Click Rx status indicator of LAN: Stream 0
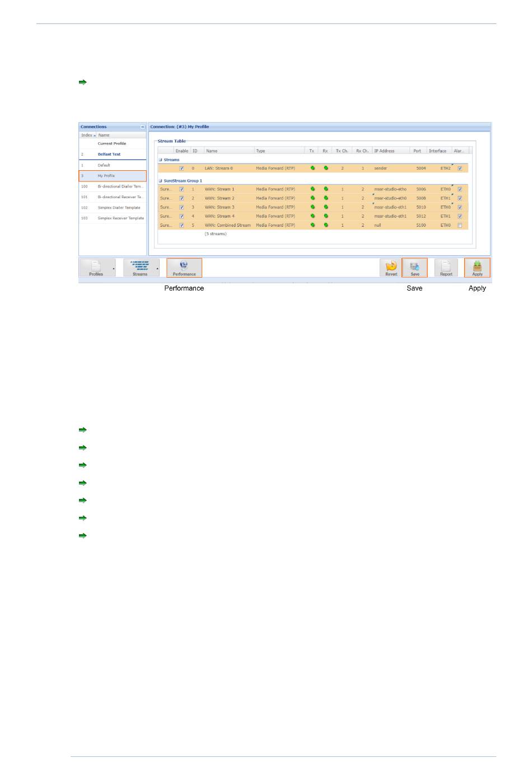 pyautogui.click(x=326, y=168)
